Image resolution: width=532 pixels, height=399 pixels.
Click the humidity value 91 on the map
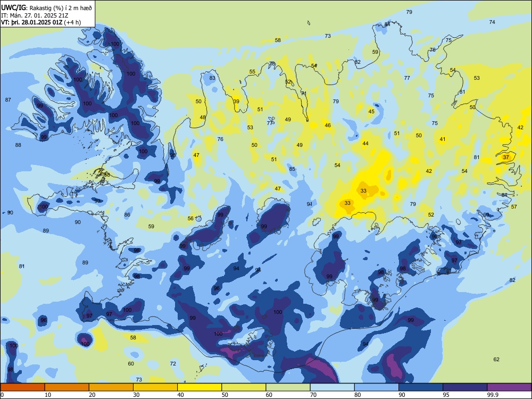pyautogui.click(x=310, y=204)
